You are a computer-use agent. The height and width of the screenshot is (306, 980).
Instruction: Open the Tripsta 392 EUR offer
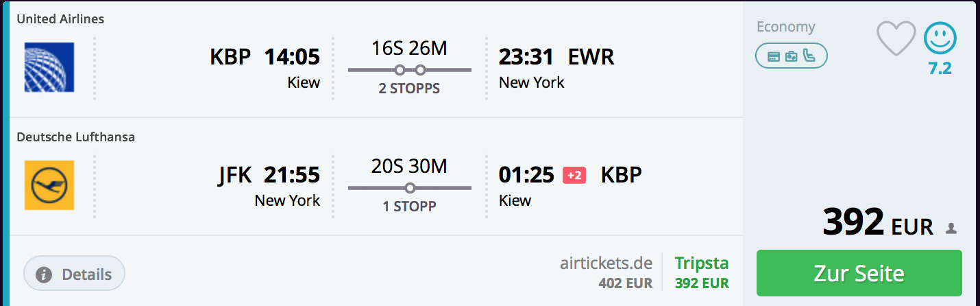702,272
